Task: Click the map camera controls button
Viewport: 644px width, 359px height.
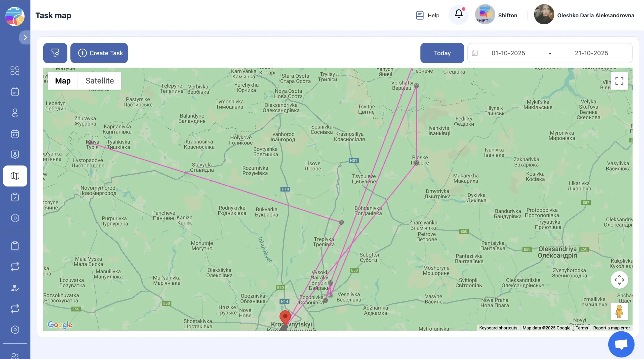Action: click(x=619, y=280)
